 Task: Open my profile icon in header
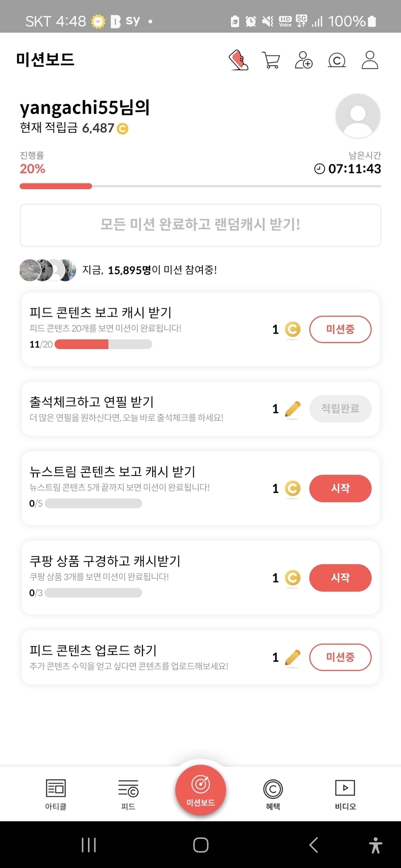(370, 60)
